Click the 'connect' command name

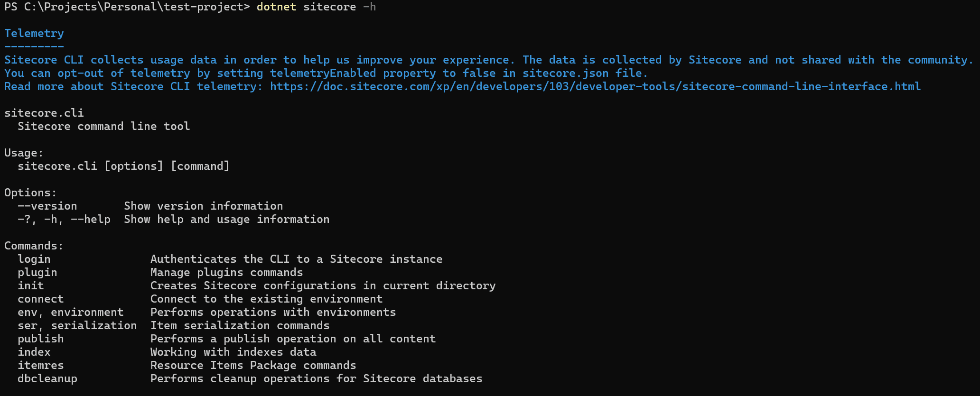pos(41,299)
